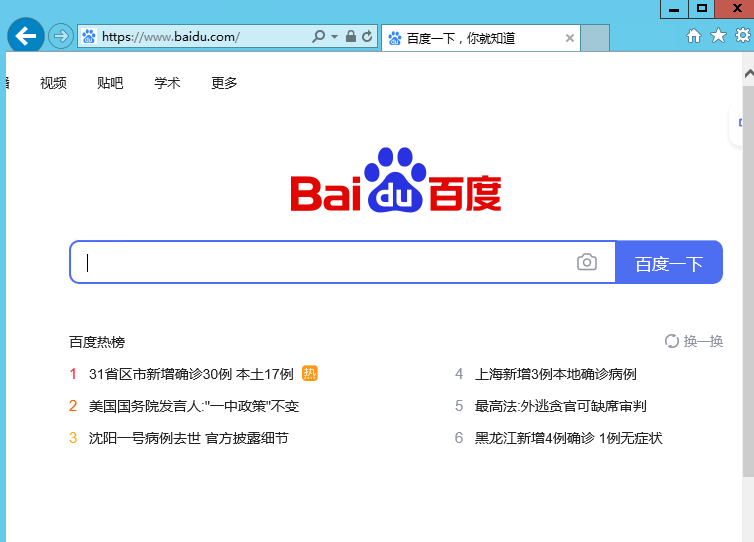This screenshot has width=754, height=542.
Task: Click the orange 热 badge
Action: (310, 373)
